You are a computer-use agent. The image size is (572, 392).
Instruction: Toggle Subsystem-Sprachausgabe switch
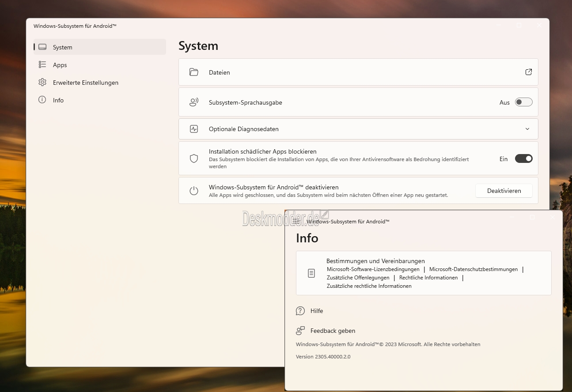coord(524,102)
